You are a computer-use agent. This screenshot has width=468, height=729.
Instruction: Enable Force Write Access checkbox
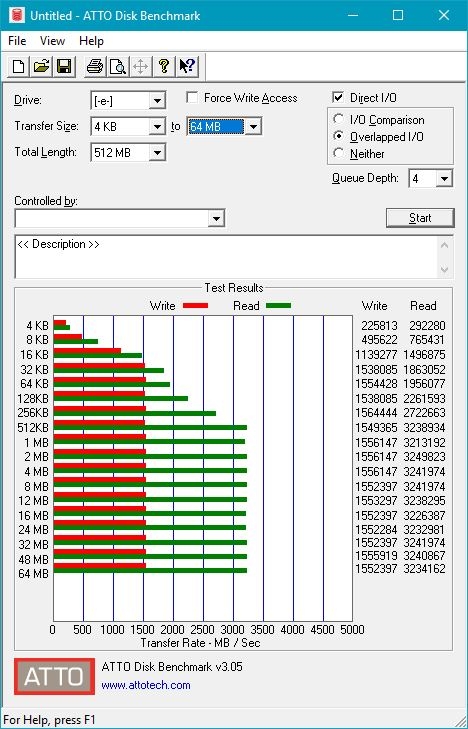point(191,98)
